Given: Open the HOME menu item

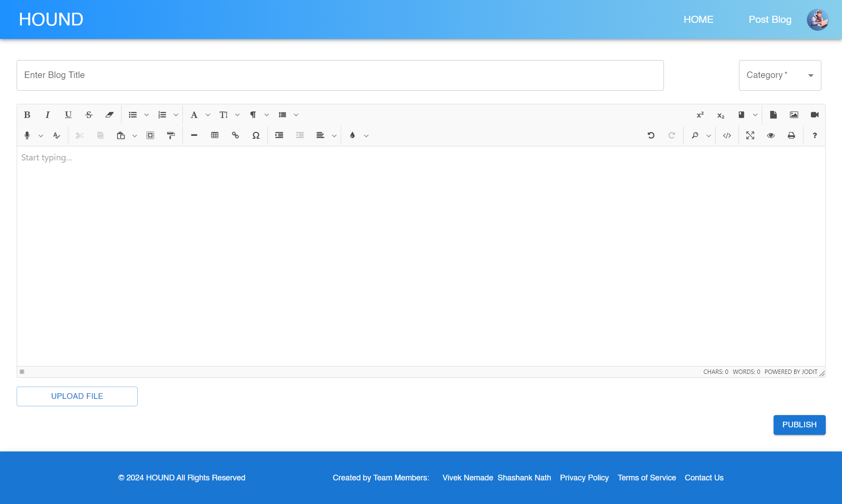Looking at the screenshot, I should point(698,20).
